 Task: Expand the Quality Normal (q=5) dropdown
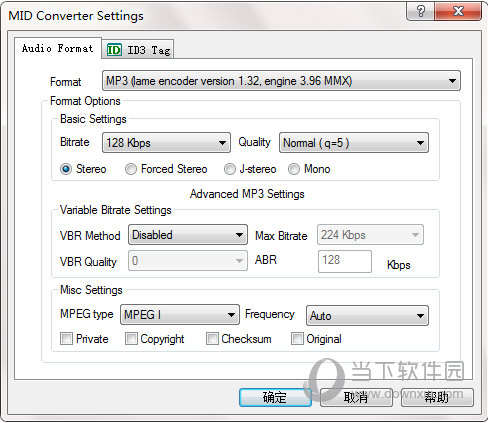coord(354,143)
